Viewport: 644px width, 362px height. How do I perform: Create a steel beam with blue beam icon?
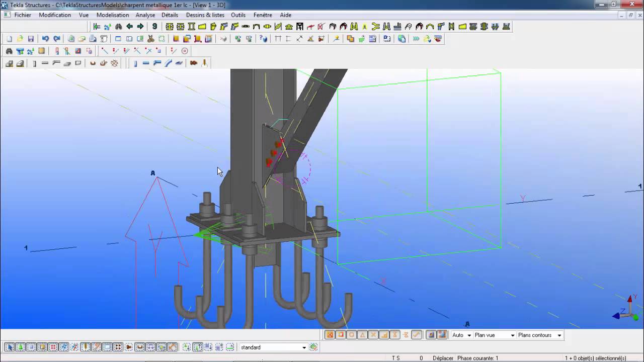coord(146,63)
